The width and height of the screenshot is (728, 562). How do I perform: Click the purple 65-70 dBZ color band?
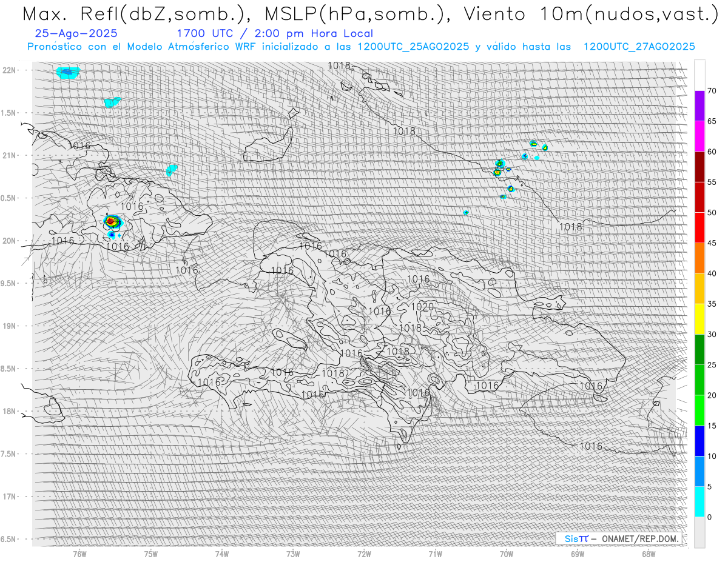tap(699, 105)
